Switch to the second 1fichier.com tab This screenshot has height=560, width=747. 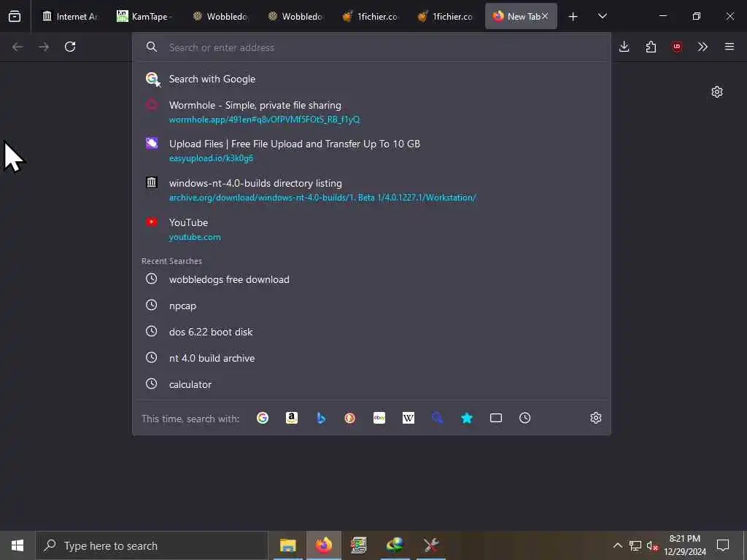coord(445,16)
